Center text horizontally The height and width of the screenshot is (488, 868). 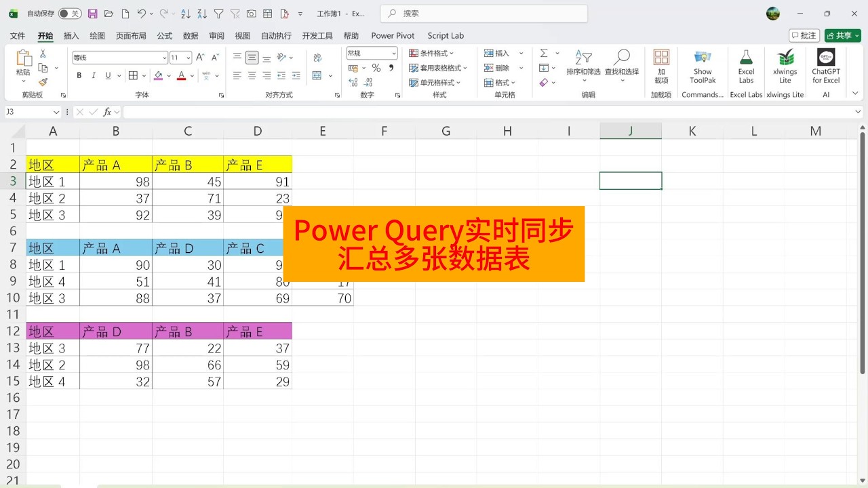252,75
